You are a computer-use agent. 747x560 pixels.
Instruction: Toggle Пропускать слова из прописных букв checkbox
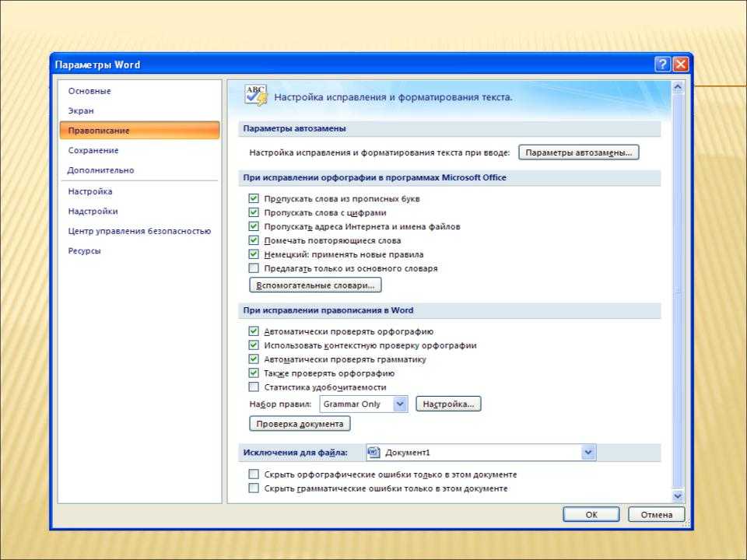click(x=254, y=198)
